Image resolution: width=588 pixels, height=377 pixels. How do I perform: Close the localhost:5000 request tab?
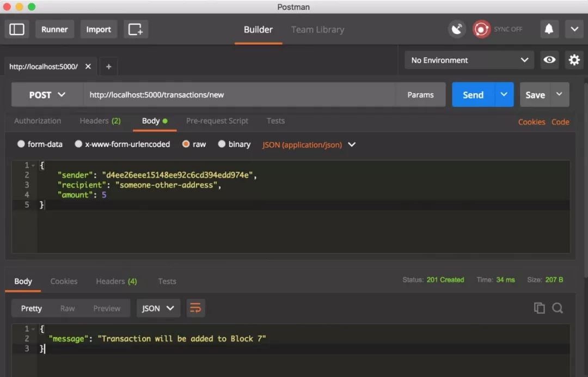88,66
